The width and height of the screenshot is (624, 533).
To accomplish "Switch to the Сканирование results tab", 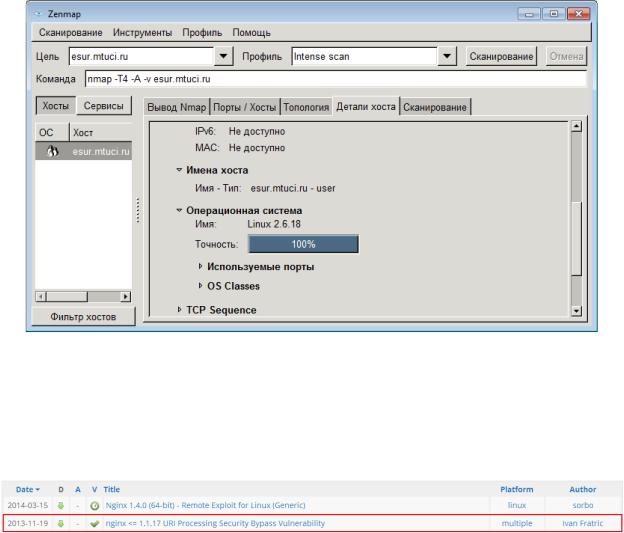I will click(435, 107).
